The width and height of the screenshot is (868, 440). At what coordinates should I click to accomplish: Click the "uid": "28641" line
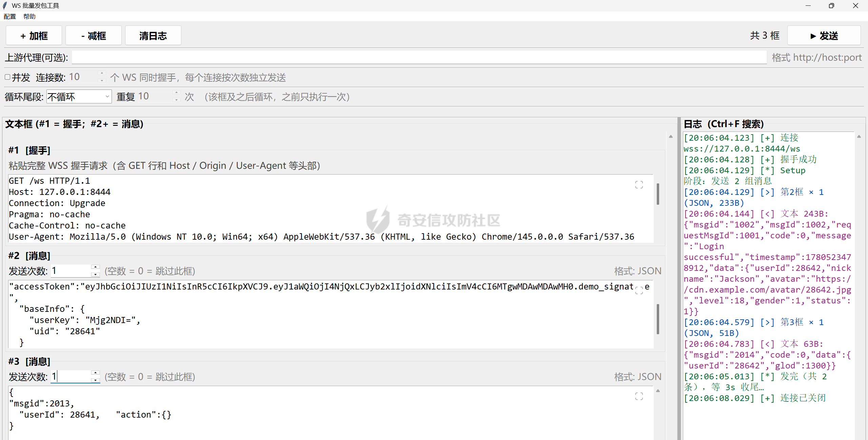64,331
